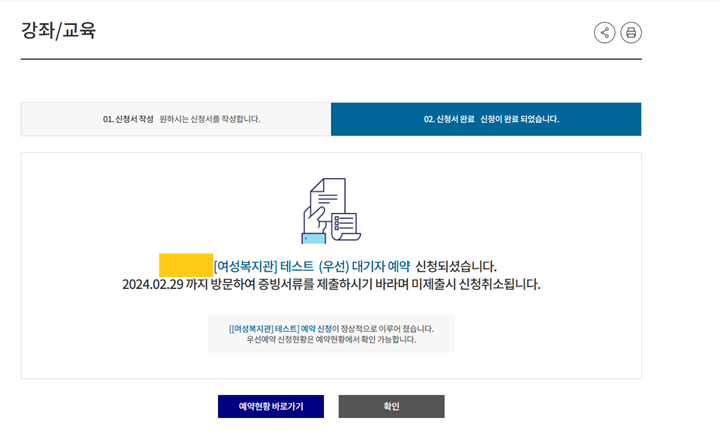Click '신청이 완료 되었습니다.' step description

(520, 119)
